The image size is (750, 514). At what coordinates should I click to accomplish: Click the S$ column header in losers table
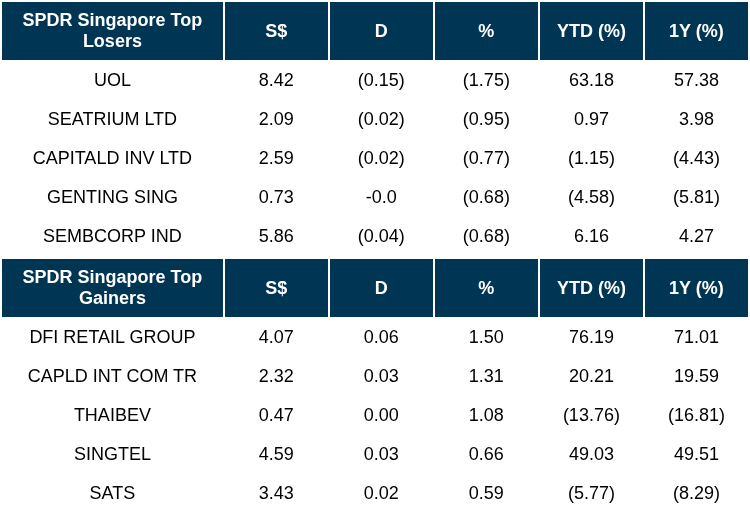(276, 31)
